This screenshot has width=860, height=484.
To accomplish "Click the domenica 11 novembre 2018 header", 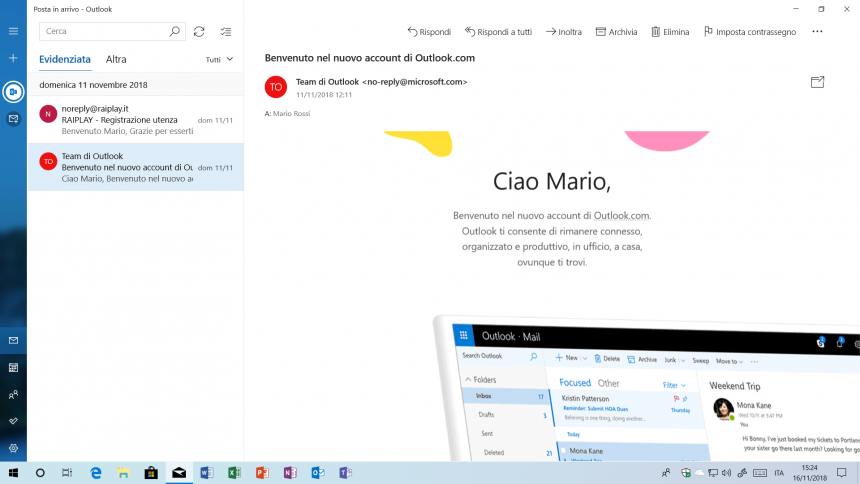I will point(135,85).
